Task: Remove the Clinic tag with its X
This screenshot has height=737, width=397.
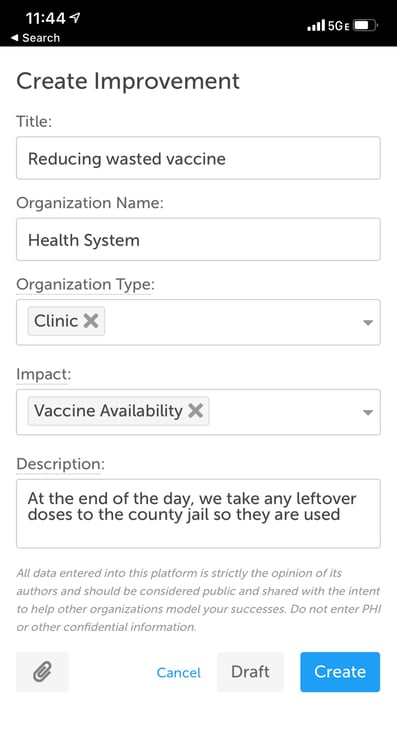Action: pos(91,321)
